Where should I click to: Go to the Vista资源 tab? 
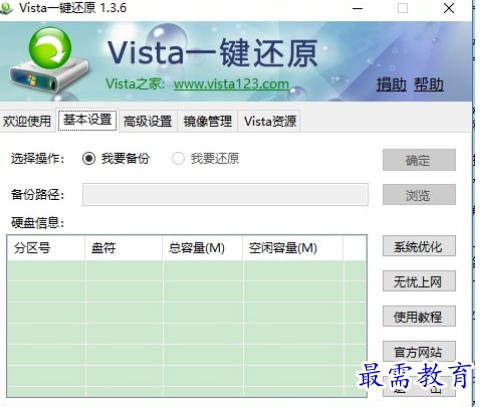270,121
